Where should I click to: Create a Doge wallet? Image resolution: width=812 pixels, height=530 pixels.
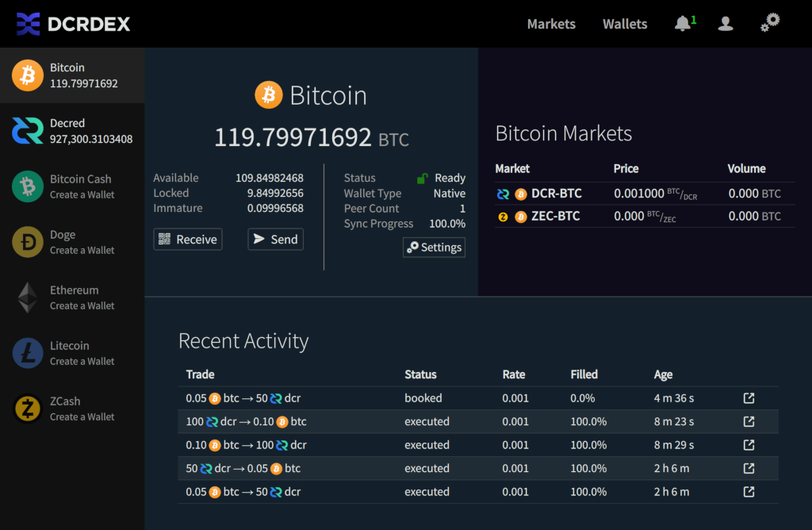tap(82, 250)
